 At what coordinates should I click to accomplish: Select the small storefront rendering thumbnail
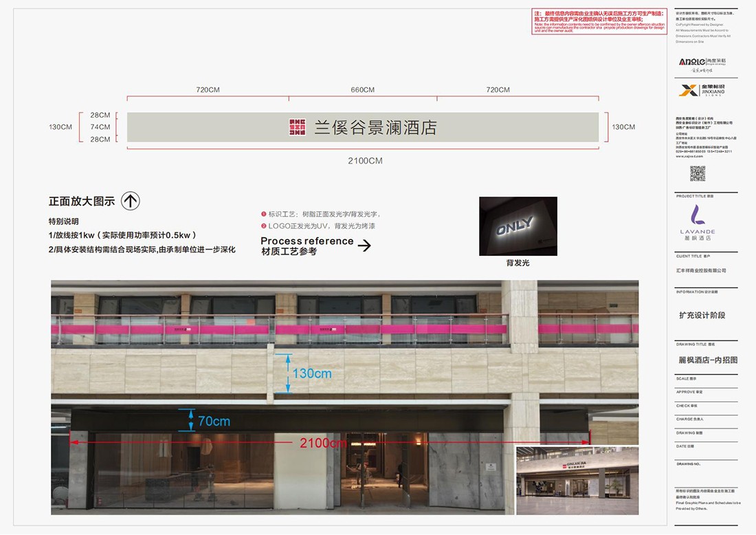tap(577, 481)
